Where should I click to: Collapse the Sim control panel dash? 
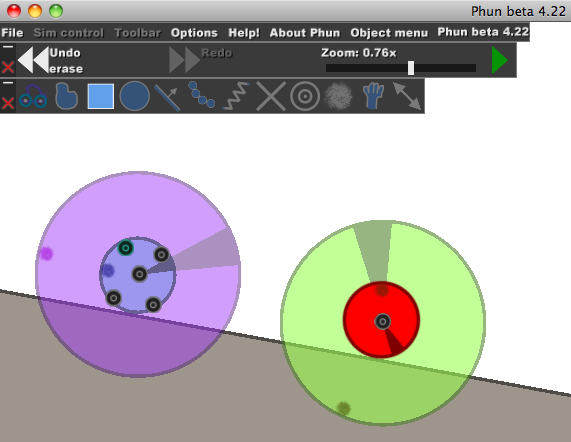click(8, 47)
